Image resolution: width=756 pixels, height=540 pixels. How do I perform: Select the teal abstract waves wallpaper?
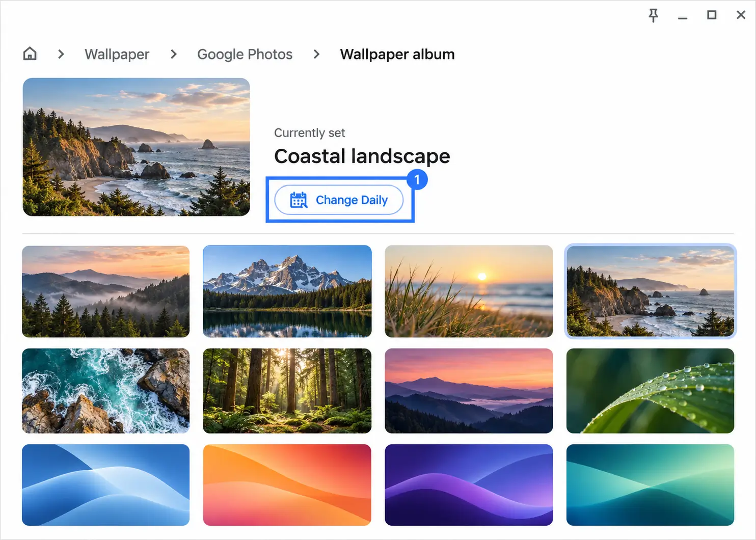click(651, 485)
